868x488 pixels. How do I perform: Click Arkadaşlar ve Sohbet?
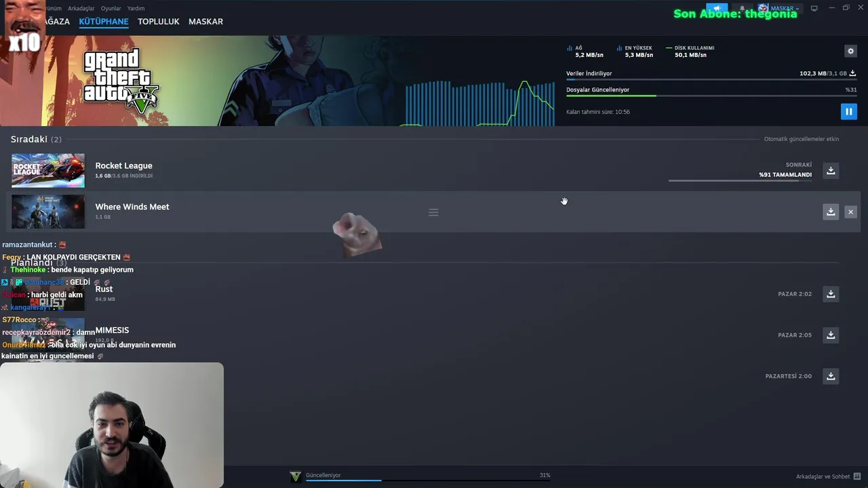[x=823, y=476]
